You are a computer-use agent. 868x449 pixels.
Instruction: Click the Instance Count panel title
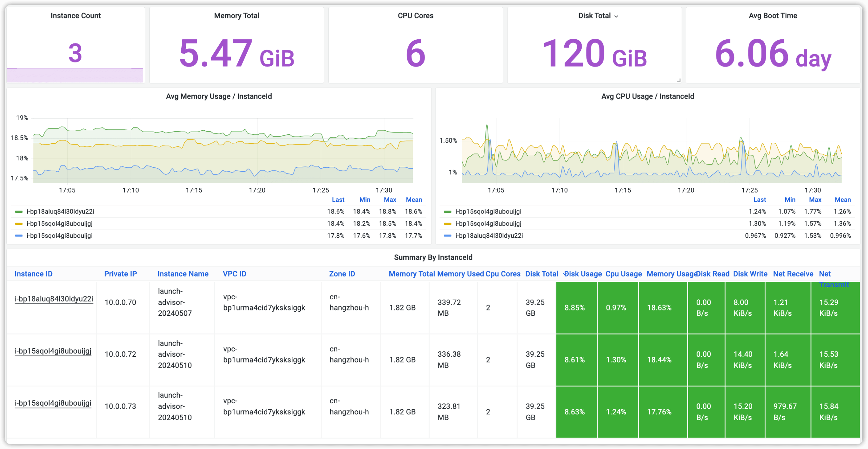pyautogui.click(x=75, y=16)
